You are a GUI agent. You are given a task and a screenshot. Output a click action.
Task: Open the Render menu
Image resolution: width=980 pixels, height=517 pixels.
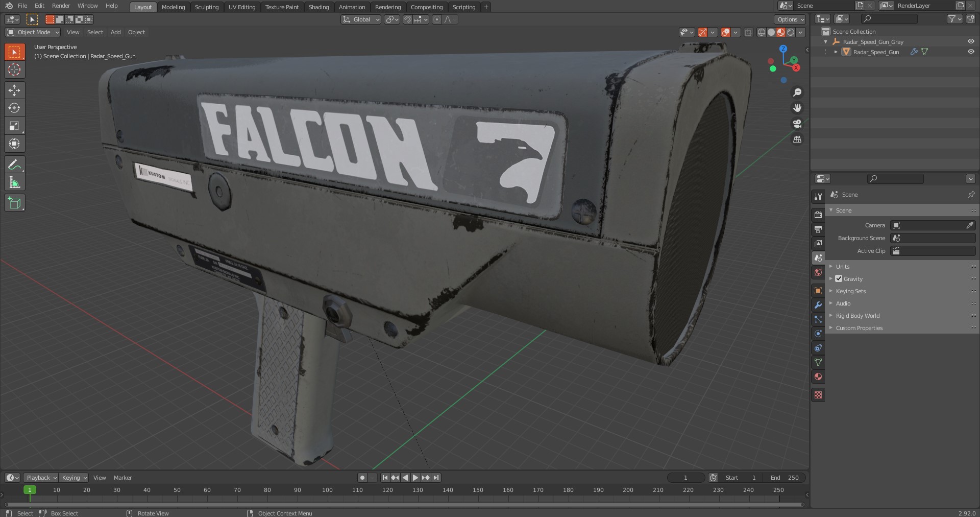pos(61,6)
